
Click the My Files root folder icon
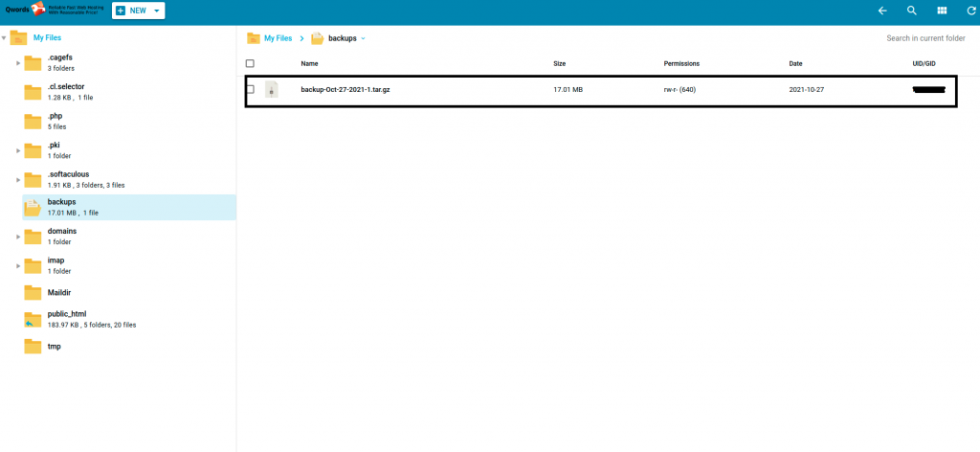point(19,37)
